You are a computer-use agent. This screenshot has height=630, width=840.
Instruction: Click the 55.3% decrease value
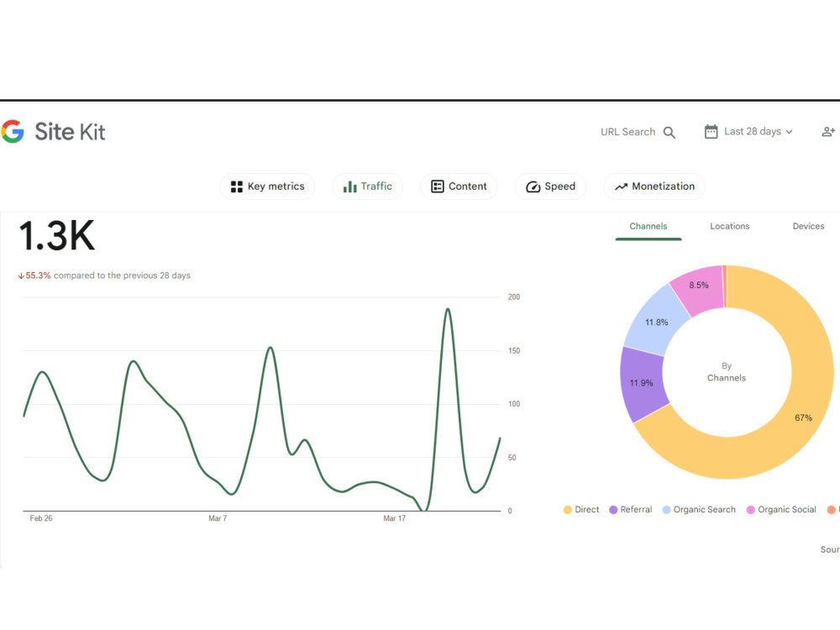coord(38,276)
